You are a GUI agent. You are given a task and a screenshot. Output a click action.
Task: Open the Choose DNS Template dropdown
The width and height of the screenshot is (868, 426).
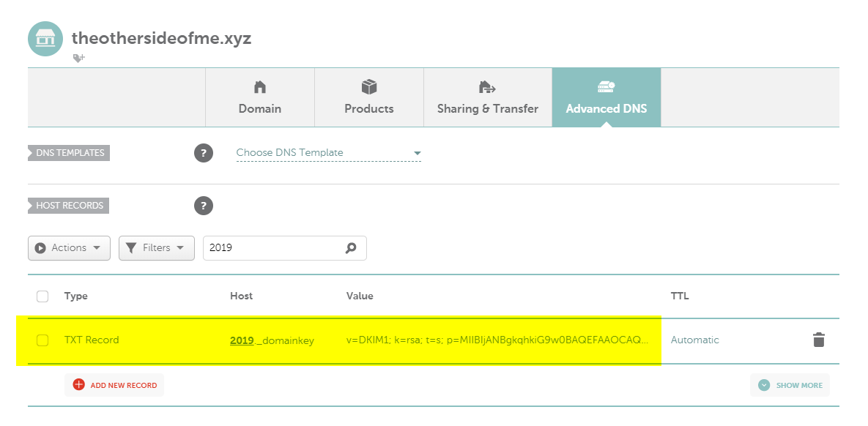pyautogui.click(x=328, y=153)
